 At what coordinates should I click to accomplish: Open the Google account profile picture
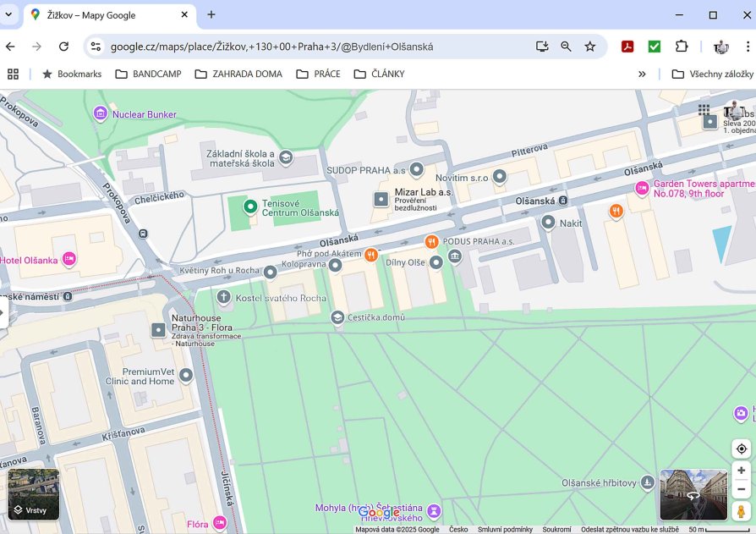coord(734,111)
